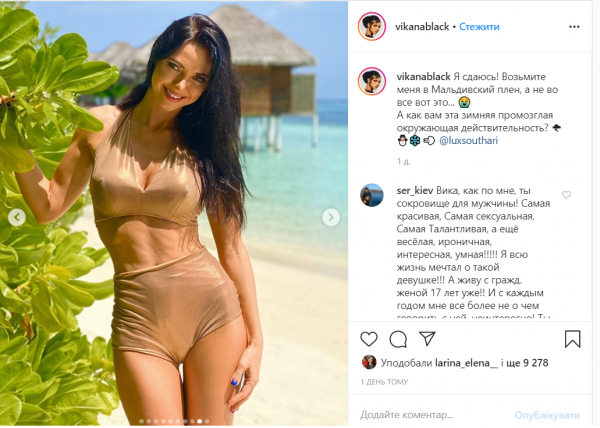
Task: Click the vikanablack username in header
Action: pyautogui.click(x=422, y=27)
